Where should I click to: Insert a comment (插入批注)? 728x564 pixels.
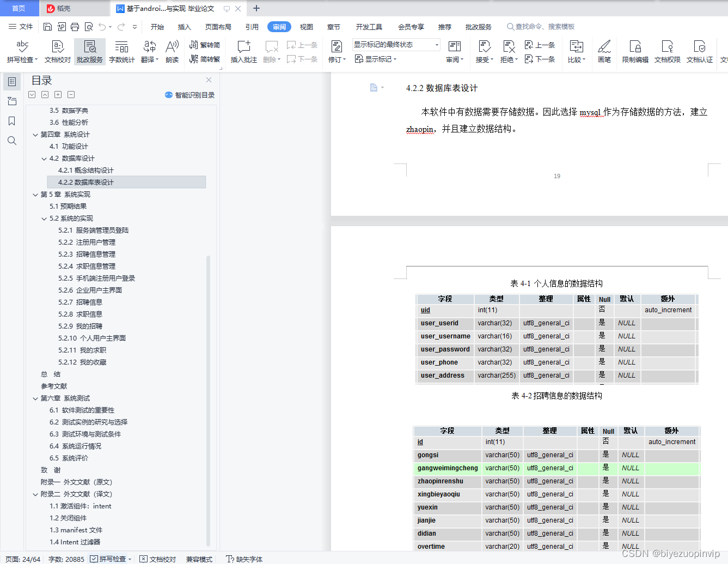point(244,52)
